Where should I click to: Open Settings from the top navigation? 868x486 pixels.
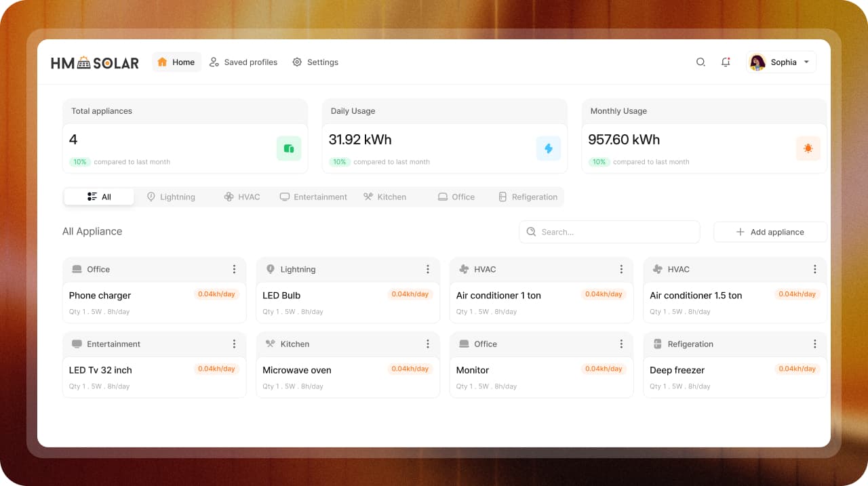point(315,62)
